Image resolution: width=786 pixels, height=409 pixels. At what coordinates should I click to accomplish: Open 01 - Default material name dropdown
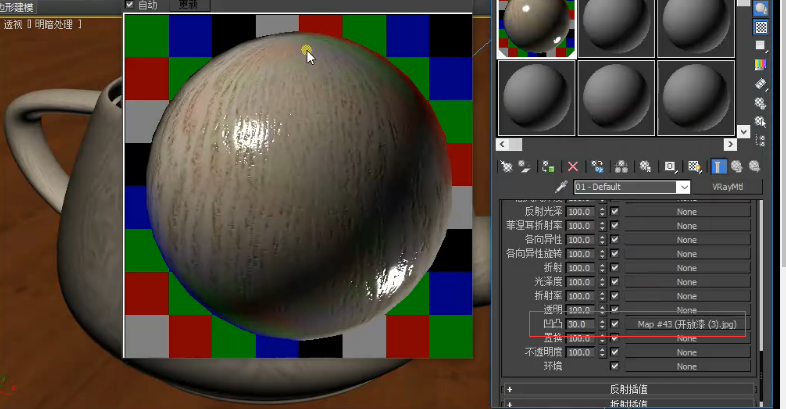point(684,187)
